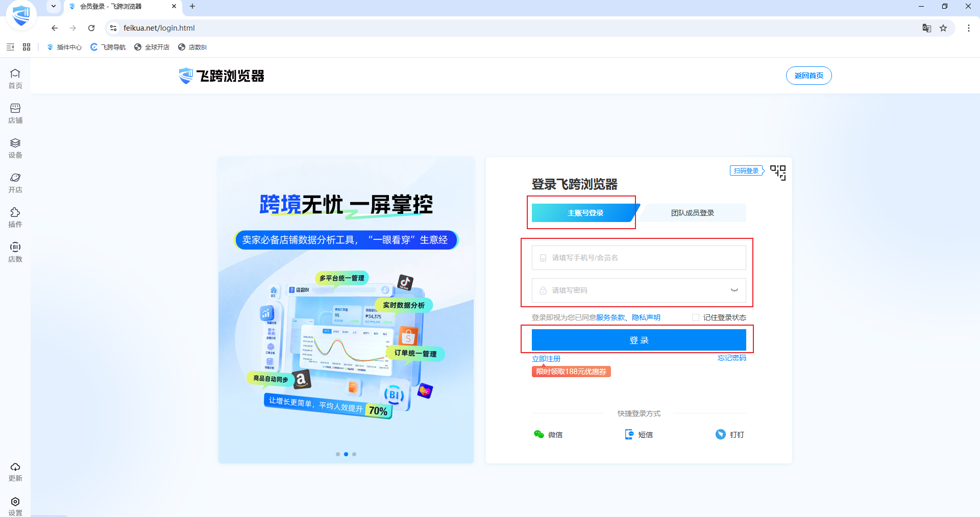Check the 记住登录状态 checkbox
The image size is (980, 517).
[696, 317]
